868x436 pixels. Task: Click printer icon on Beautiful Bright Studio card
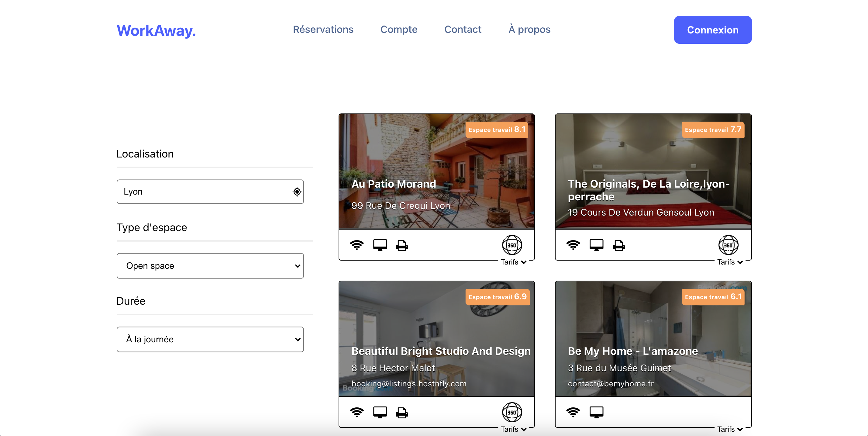pos(402,412)
